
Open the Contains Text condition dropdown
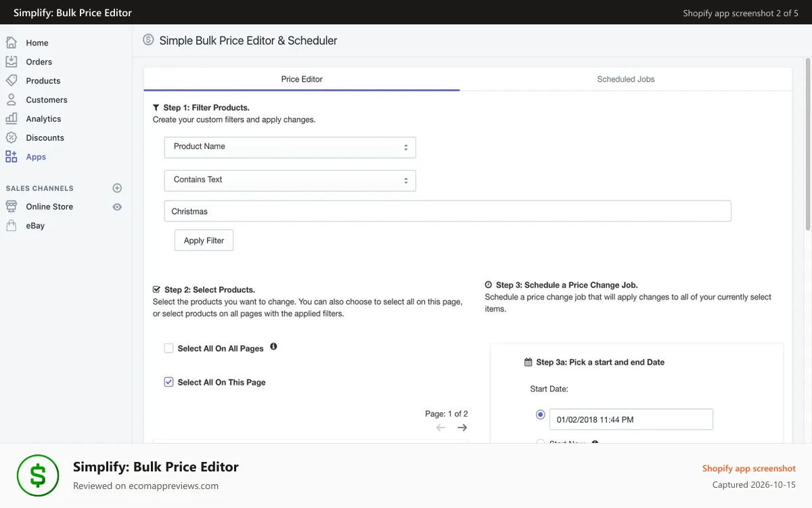290,180
